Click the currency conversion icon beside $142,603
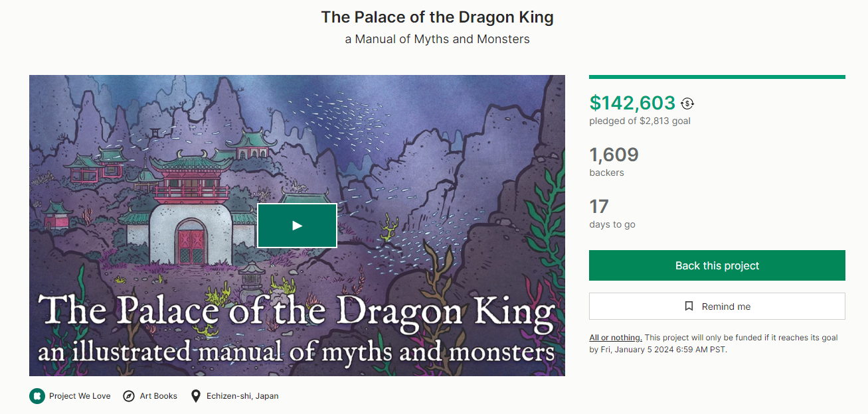The width and height of the screenshot is (868, 414). coord(687,103)
